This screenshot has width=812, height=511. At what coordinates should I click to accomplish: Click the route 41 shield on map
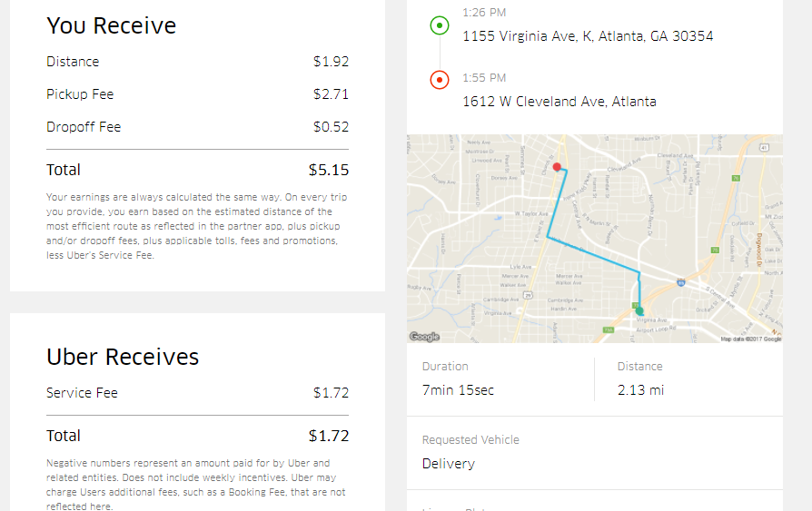[764, 148]
